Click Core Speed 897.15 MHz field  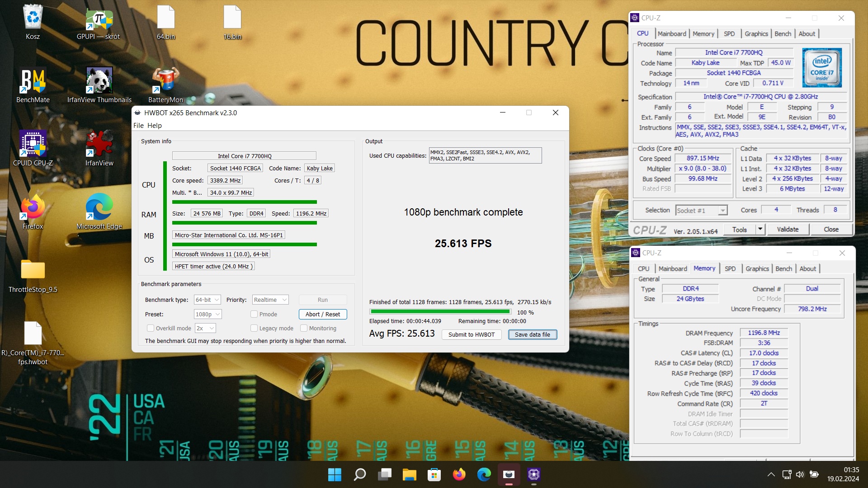pos(703,158)
